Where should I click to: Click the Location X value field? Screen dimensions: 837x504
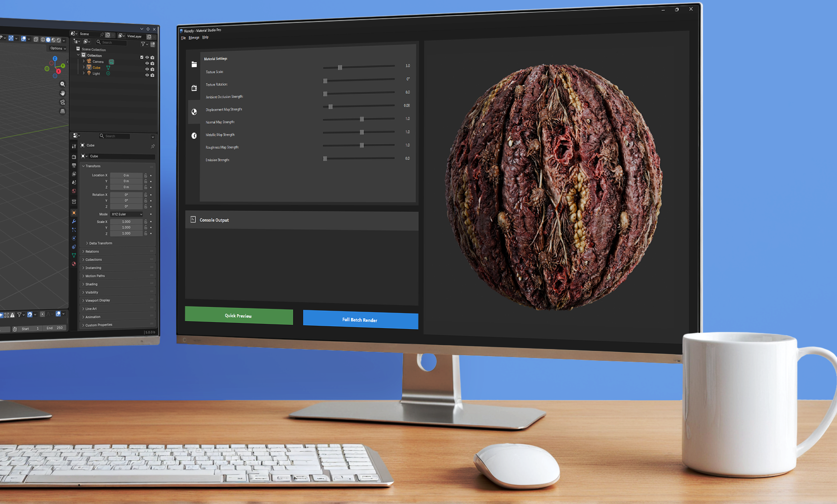(x=126, y=175)
